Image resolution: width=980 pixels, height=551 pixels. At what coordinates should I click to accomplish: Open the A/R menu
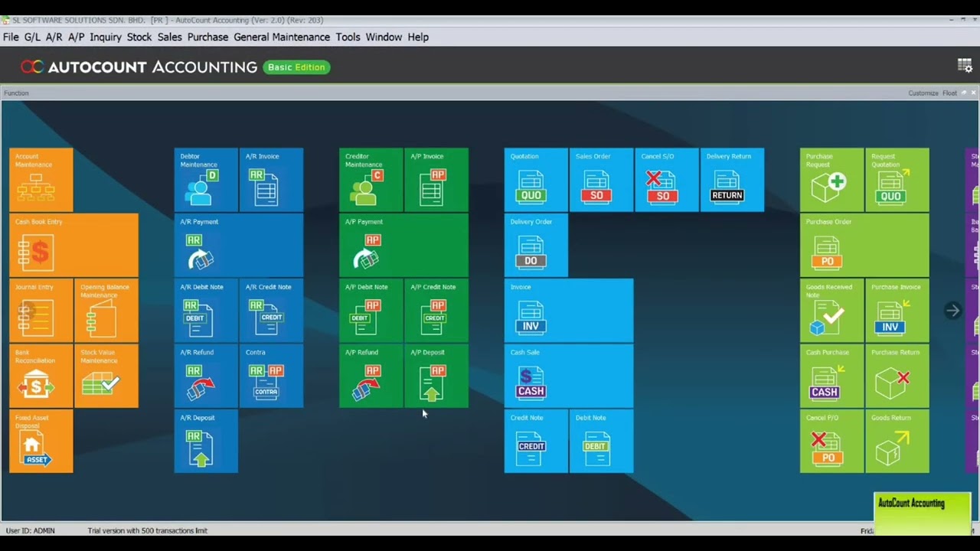[x=54, y=37]
